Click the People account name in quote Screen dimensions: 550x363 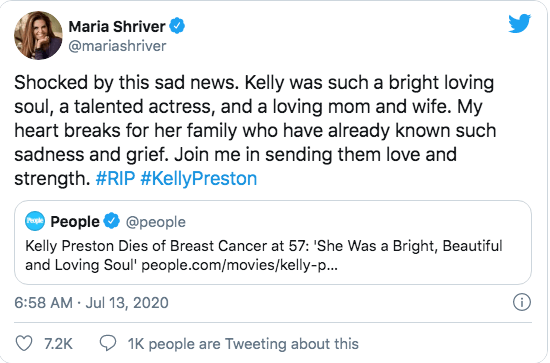[75, 222]
